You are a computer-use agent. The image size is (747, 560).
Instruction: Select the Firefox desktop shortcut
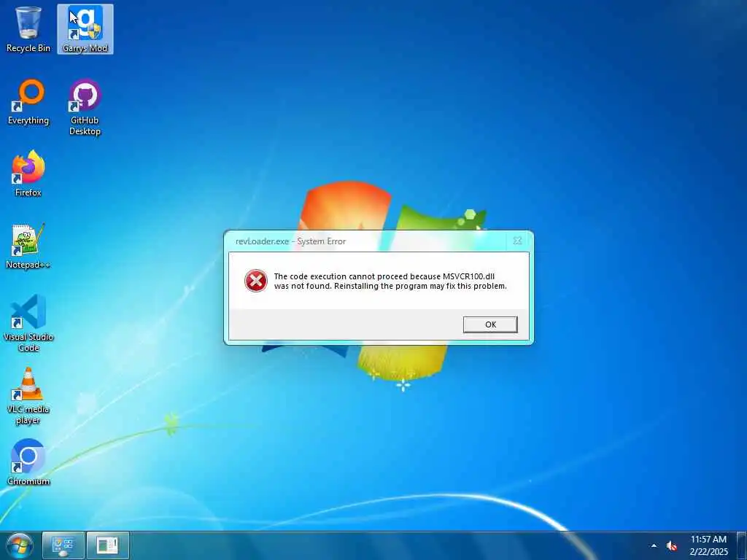point(28,174)
